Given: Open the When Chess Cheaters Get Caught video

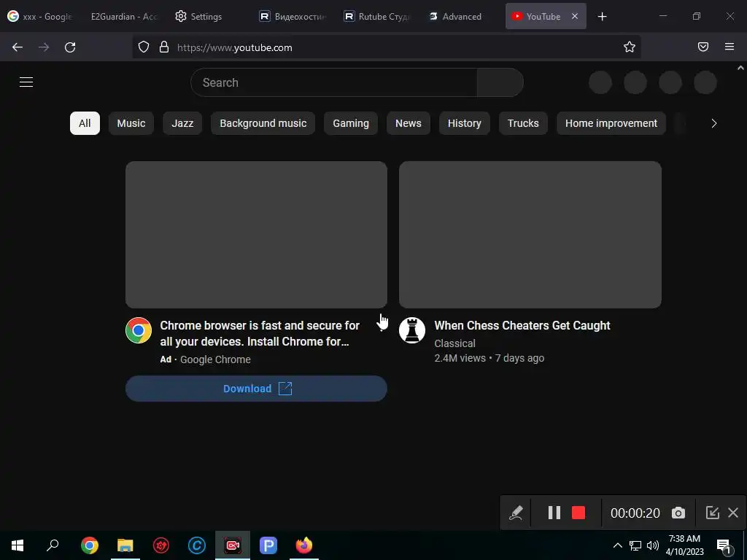Looking at the screenshot, I should 522,325.
